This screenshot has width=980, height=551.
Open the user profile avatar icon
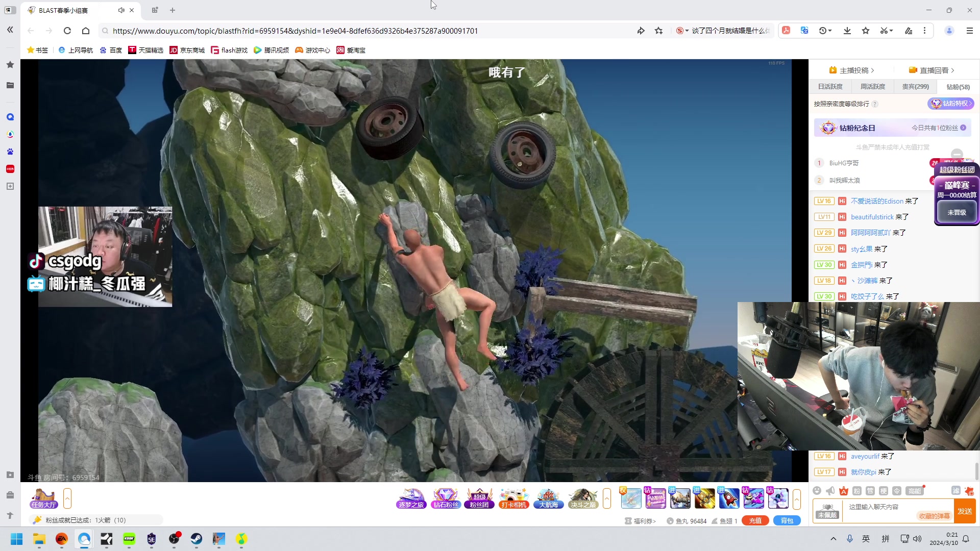(949, 31)
